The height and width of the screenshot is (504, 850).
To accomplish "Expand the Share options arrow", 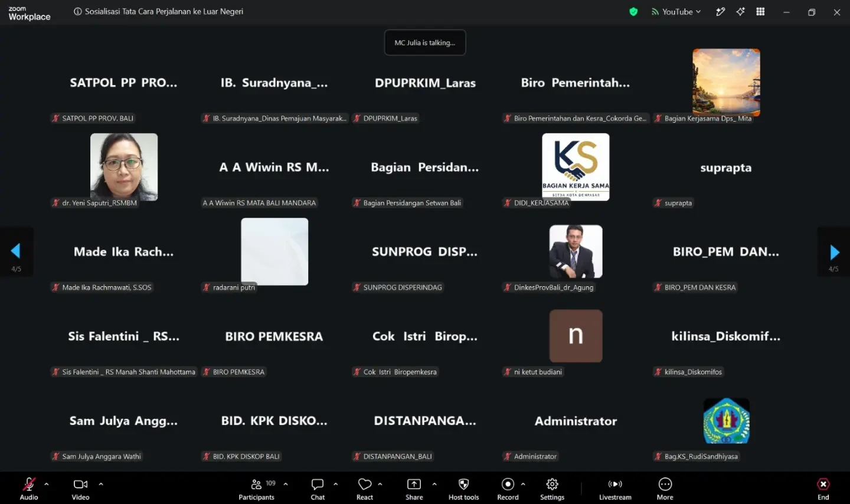I will tap(434, 484).
